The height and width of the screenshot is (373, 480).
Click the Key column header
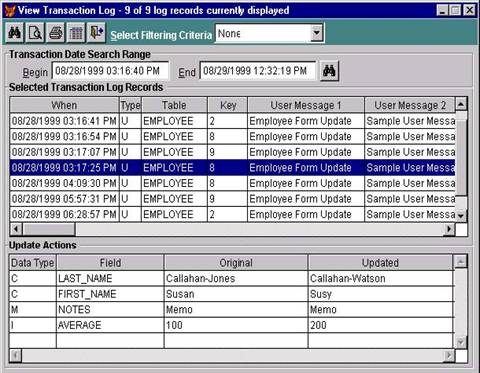point(228,105)
